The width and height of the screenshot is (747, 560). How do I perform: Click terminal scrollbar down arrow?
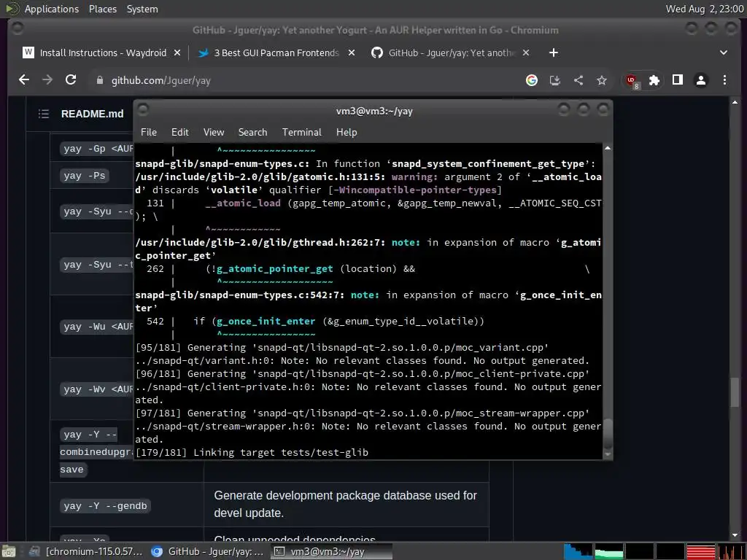[x=608, y=455]
